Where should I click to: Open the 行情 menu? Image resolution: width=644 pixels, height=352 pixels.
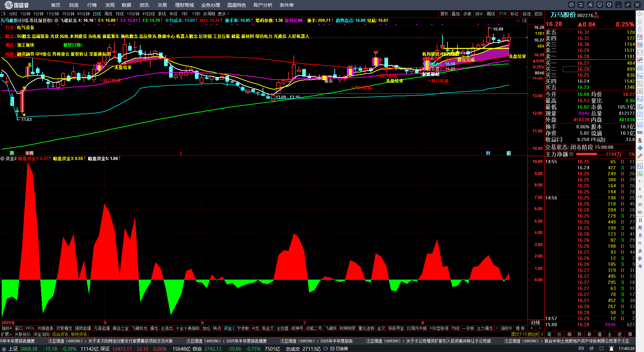point(92,5)
